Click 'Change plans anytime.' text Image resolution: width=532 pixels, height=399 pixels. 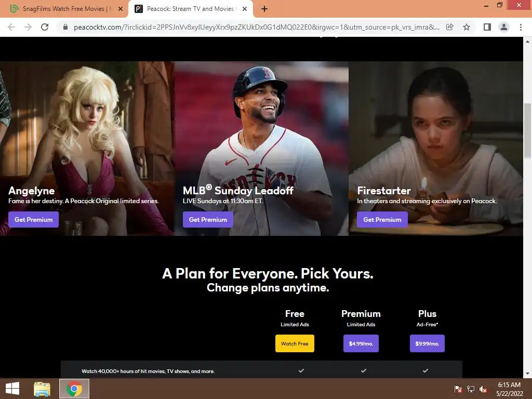coord(268,288)
